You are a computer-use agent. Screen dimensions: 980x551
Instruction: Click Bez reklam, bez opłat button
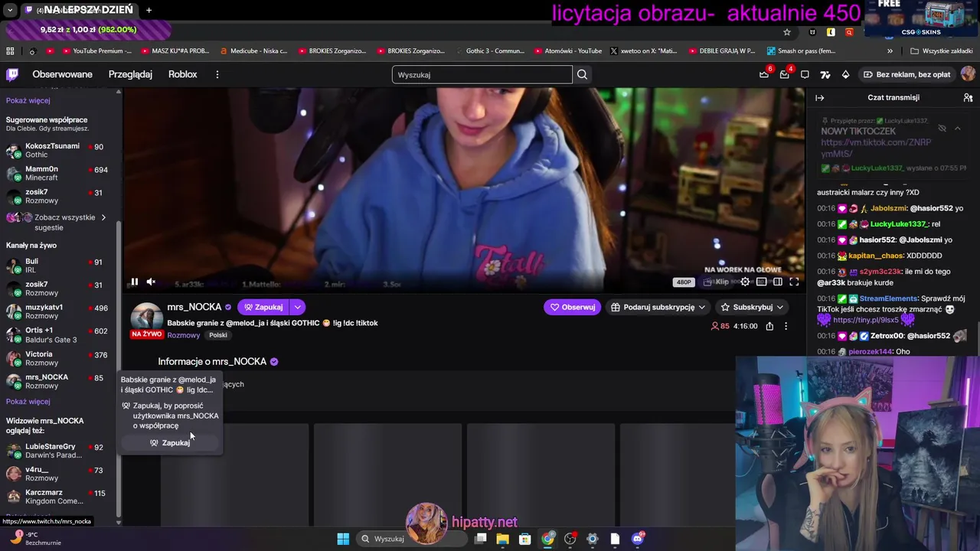[x=906, y=74]
